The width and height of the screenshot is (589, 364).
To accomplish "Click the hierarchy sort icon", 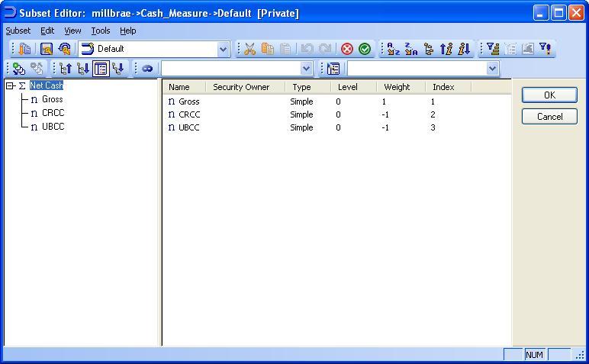I will 429,49.
